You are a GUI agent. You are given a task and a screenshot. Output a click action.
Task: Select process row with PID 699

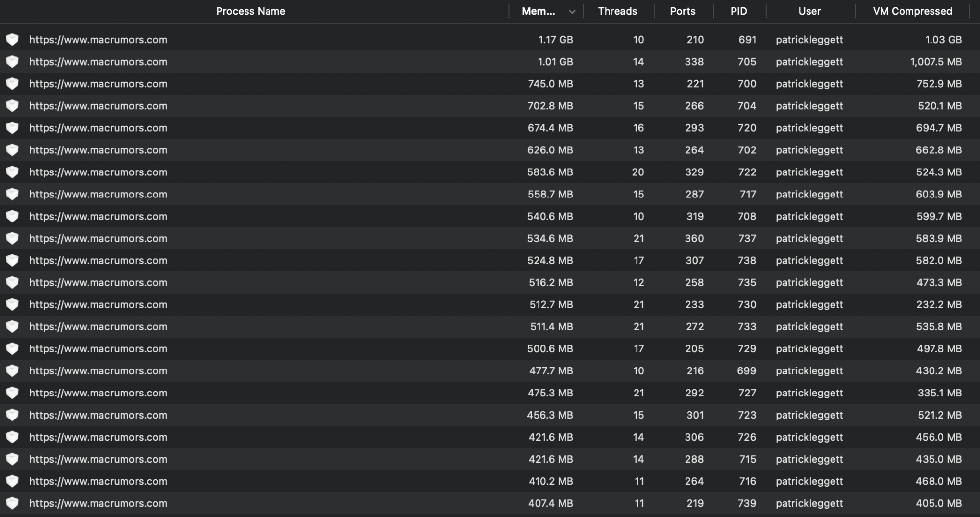tap(98, 370)
